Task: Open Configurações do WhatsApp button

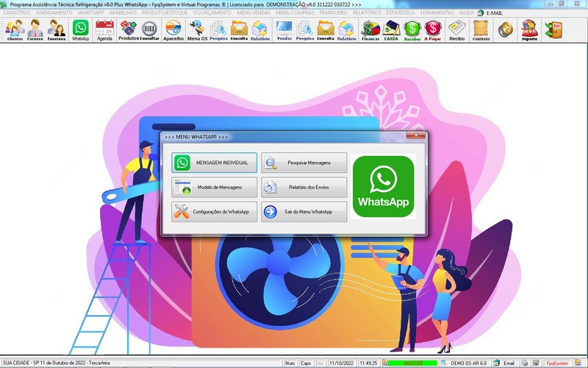Action: click(x=214, y=211)
